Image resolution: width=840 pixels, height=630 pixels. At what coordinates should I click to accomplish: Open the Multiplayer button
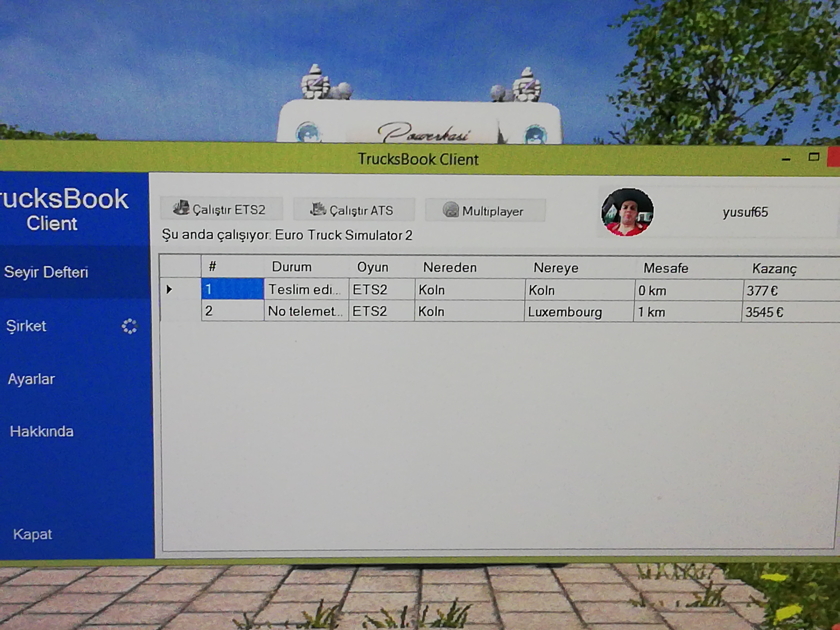(485, 210)
